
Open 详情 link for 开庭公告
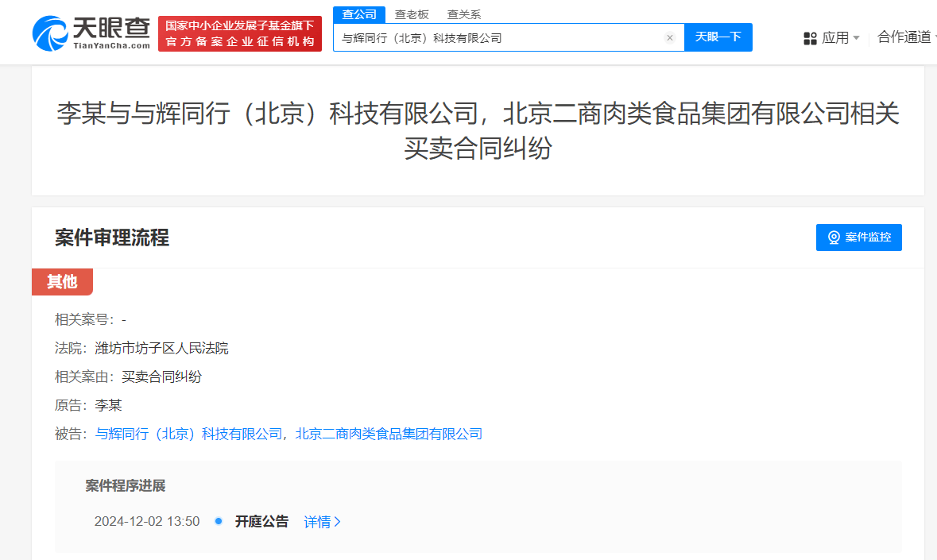pyautogui.click(x=322, y=522)
